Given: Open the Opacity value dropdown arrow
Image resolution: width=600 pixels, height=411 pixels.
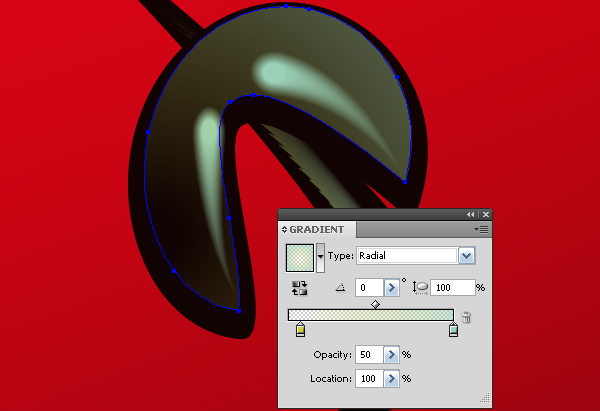Looking at the screenshot, I should click(391, 355).
